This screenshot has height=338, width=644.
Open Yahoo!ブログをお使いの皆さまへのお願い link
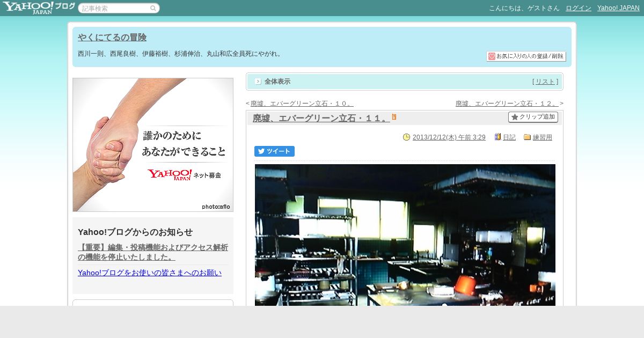point(150,273)
